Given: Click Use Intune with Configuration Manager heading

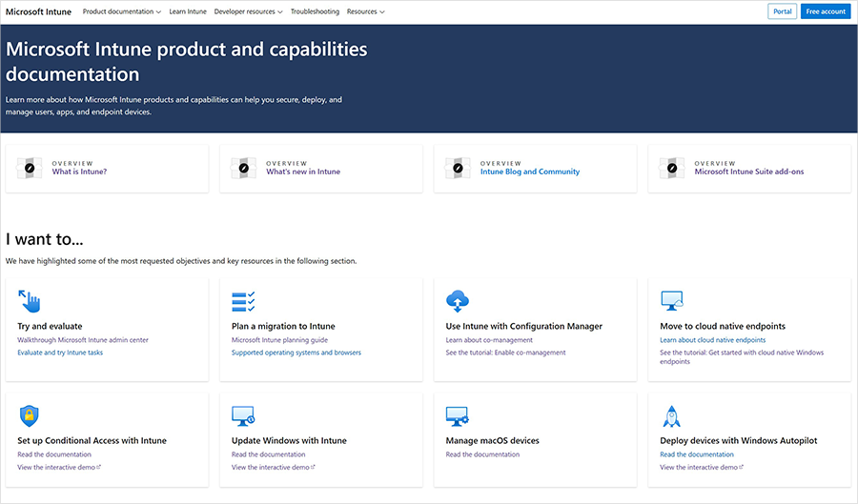Looking at the screenshot, I should click(523, 327).
